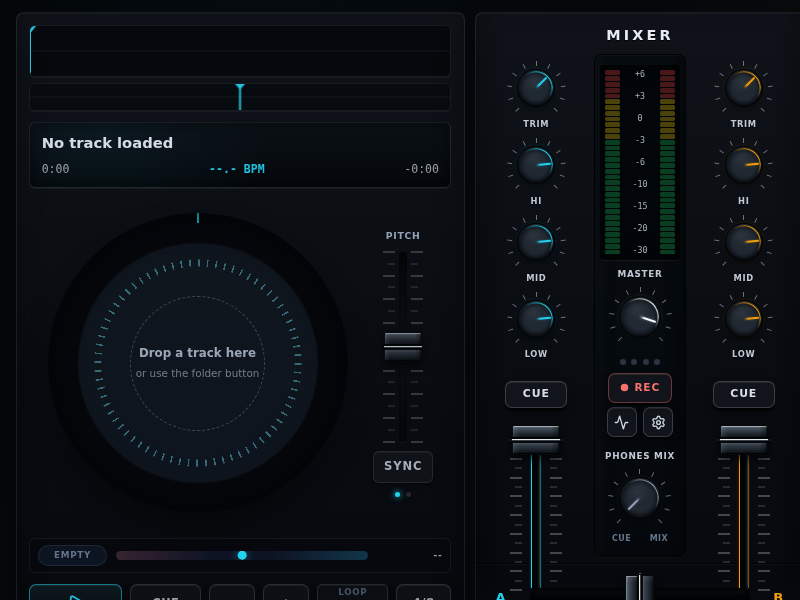800x600 pixels.
Task: Click the track overview playhead marker
Action: (240, 97)
